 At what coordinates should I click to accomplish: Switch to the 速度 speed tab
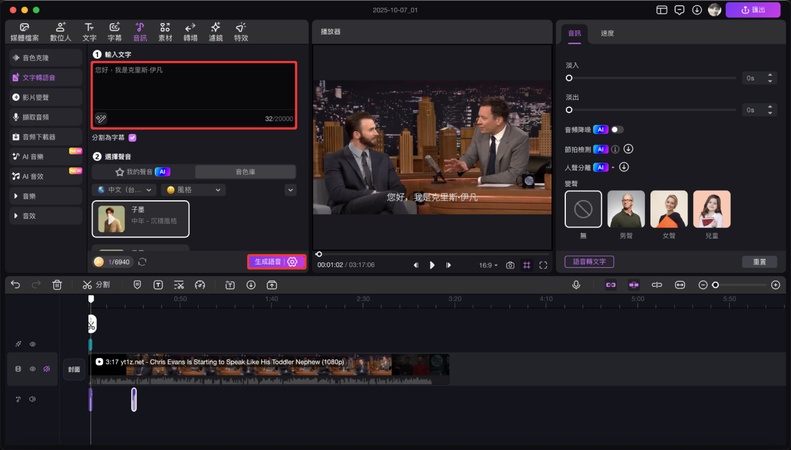608,33
